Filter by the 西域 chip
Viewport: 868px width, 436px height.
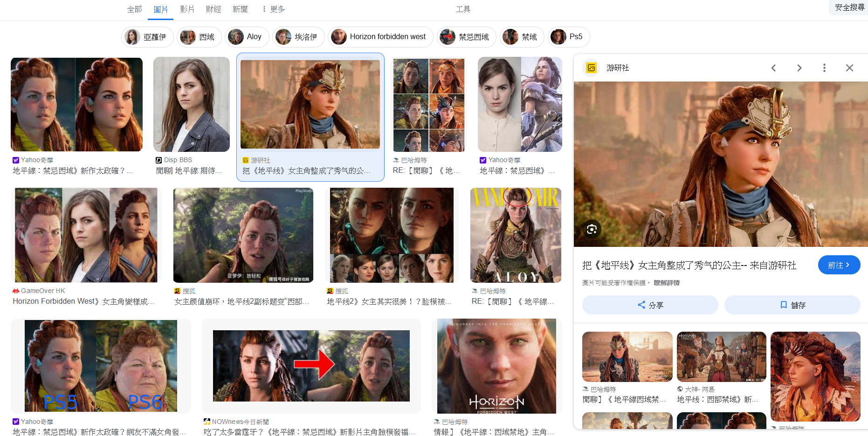click(x=199, y=37)
